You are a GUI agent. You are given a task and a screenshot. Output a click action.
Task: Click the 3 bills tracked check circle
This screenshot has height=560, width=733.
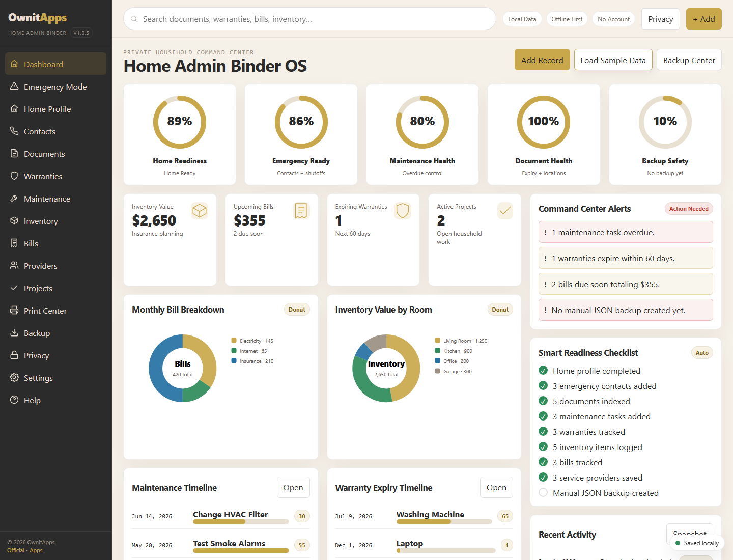(x=543, y=462)
